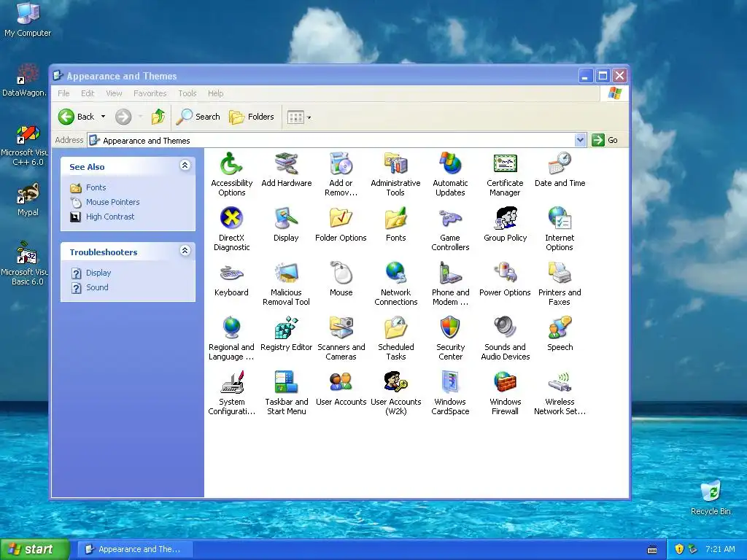Click the Mouse Pointers link
The width and height of the screenshot is (747, 560).
(113, 202)
